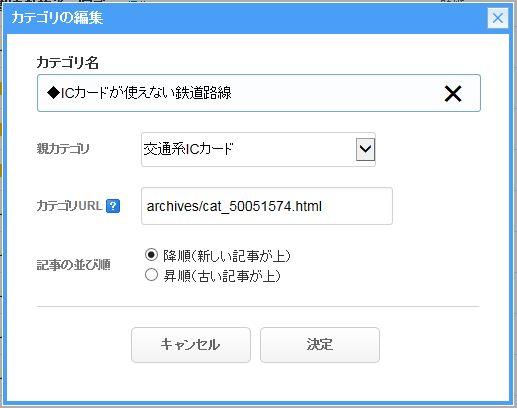Click the カテゴリURL input field
Viewport: 517px width, 408px height.
(x=267, y=206)
